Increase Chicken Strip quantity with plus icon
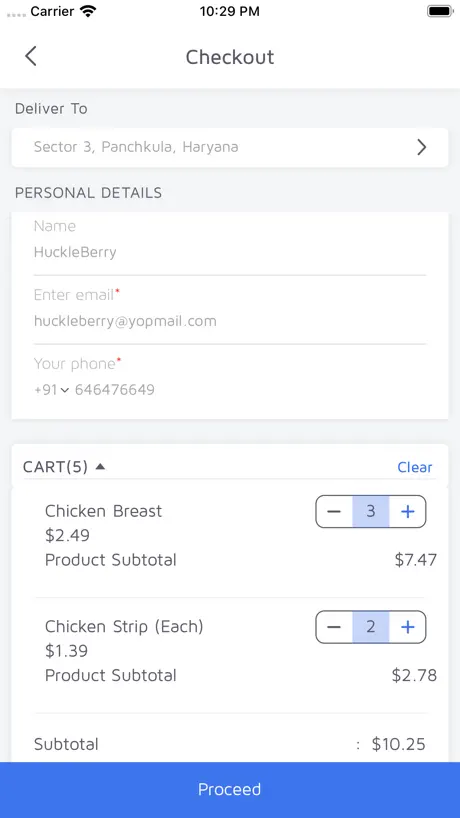Viewport: 460px width, 818px height. [407, 627]
